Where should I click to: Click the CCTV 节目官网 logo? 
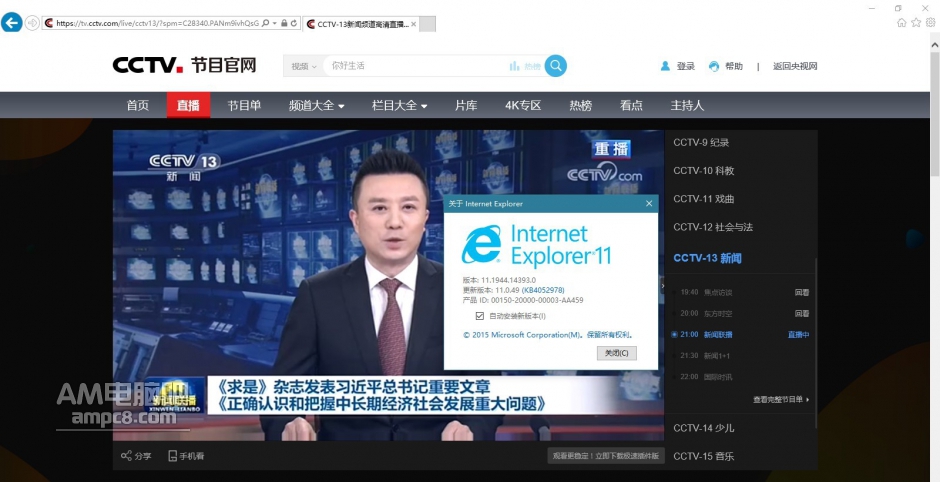185,65
